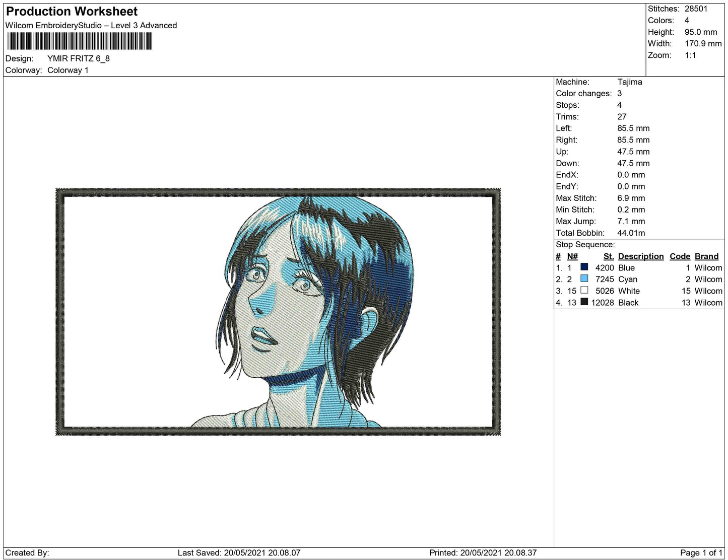Click the St. column header
The height and width of the screenshot is (560, 728).
pos(608,256)
